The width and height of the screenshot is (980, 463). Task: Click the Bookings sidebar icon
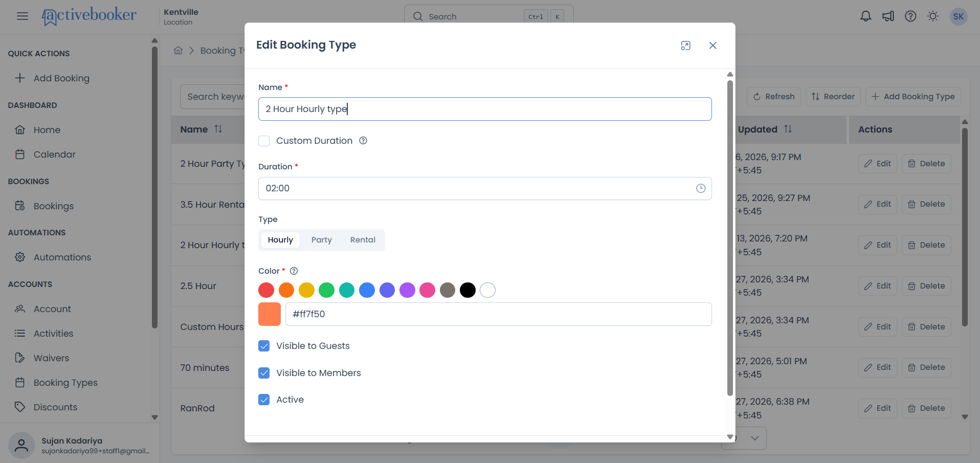pyautogui.click(x=20, y=206)
